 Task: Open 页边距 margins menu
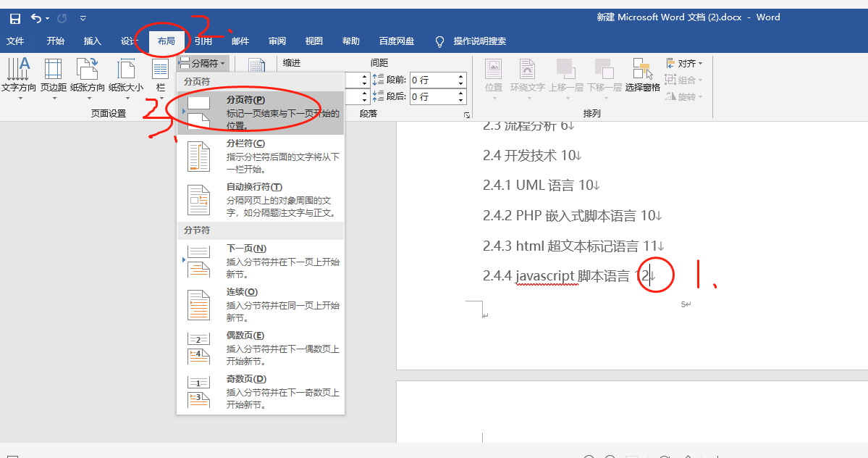tap(53, 79)
